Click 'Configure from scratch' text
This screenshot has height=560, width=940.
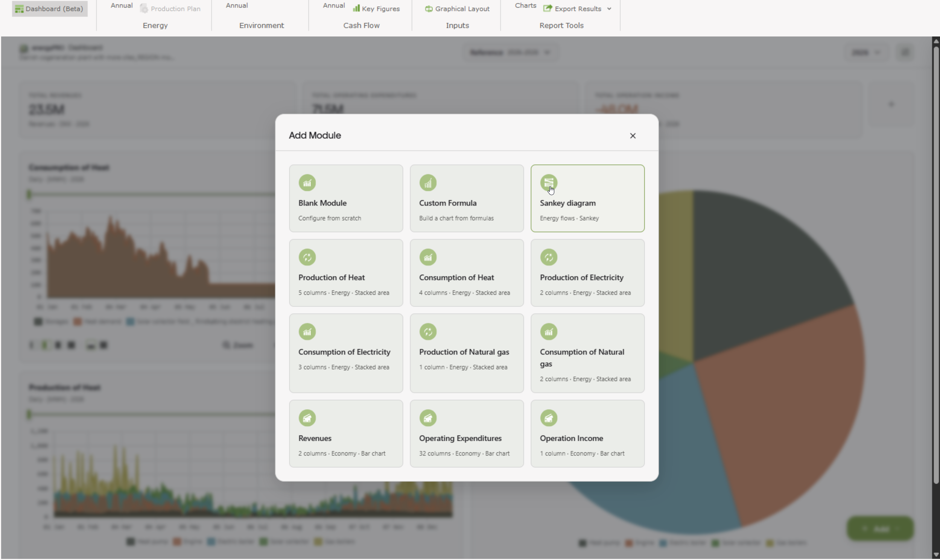coord(330,219)
